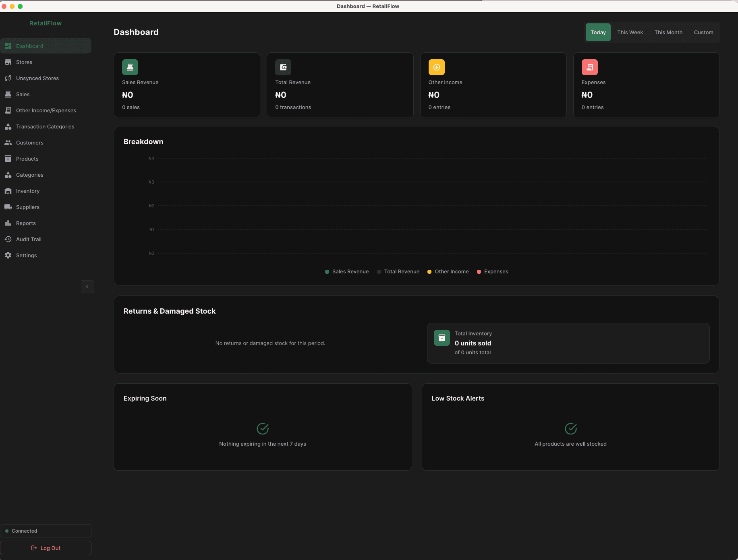Click the Expenses ₦0 amount
This screenshot has width=738, height=560.
(587, 95)
